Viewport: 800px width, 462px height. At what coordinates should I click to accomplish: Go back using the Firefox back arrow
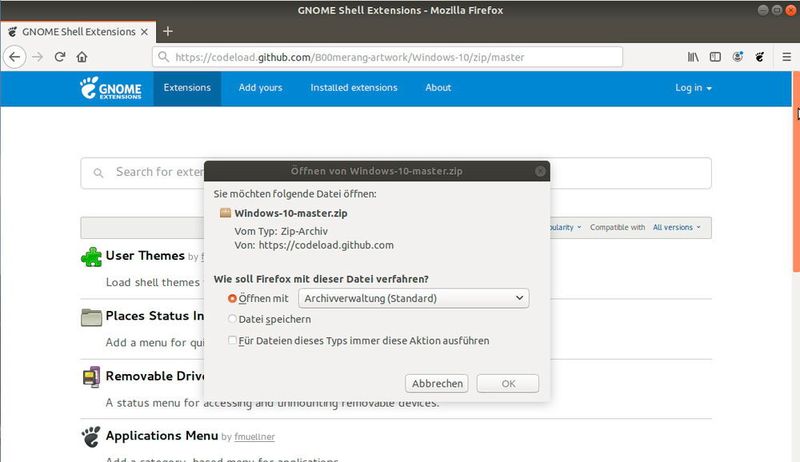(x=15, y=57)
